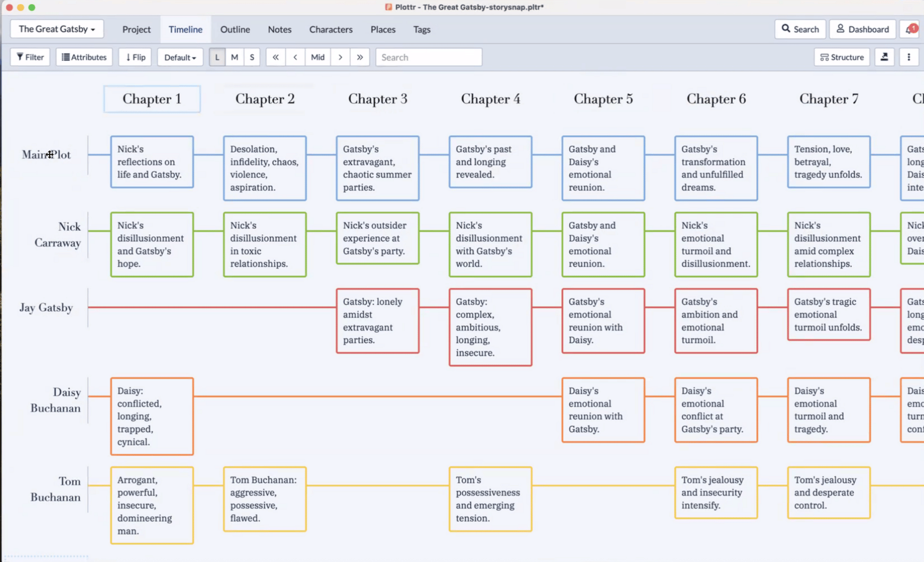The image size is (924, 562).
Task: Open the Dashboard
Action: [x=862, y=29]
